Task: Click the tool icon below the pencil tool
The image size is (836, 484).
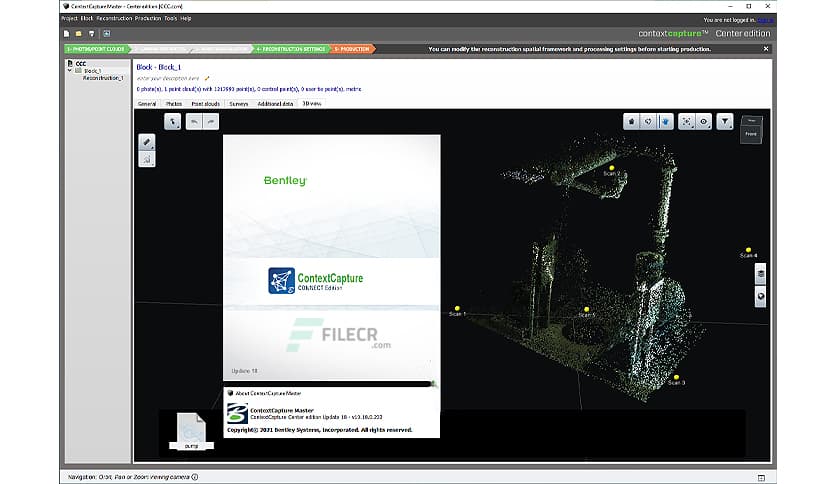Action: point(147,159)
